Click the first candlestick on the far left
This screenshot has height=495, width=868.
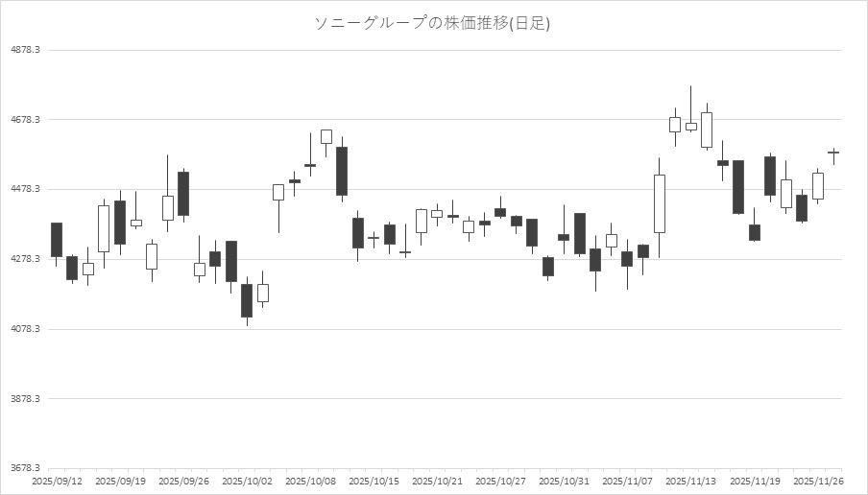click(57, 240)
